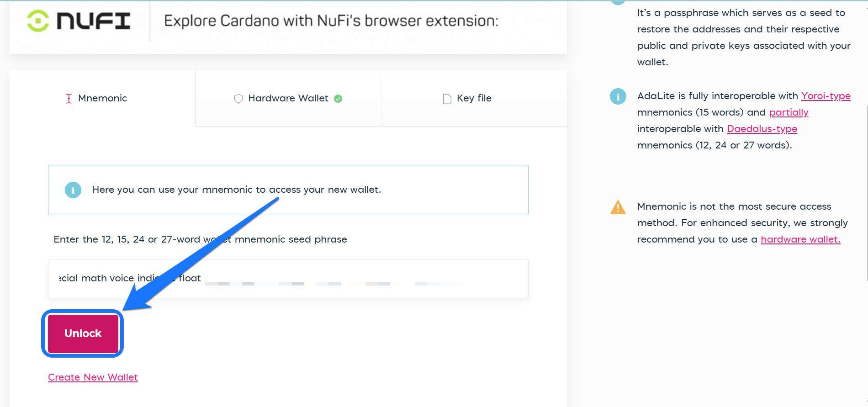
Task: Click the NuFi browser extension banner text
Action: (331, 21)
